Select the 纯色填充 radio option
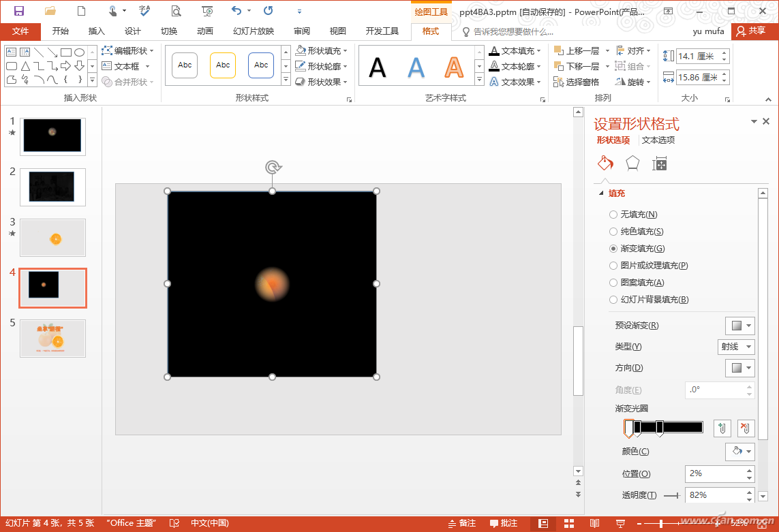Screen dimensions: 779x532 click(613, 232)
